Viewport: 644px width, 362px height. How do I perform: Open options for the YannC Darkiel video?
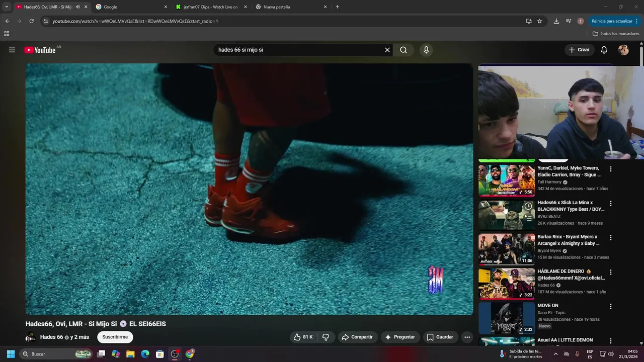point(611,169)
